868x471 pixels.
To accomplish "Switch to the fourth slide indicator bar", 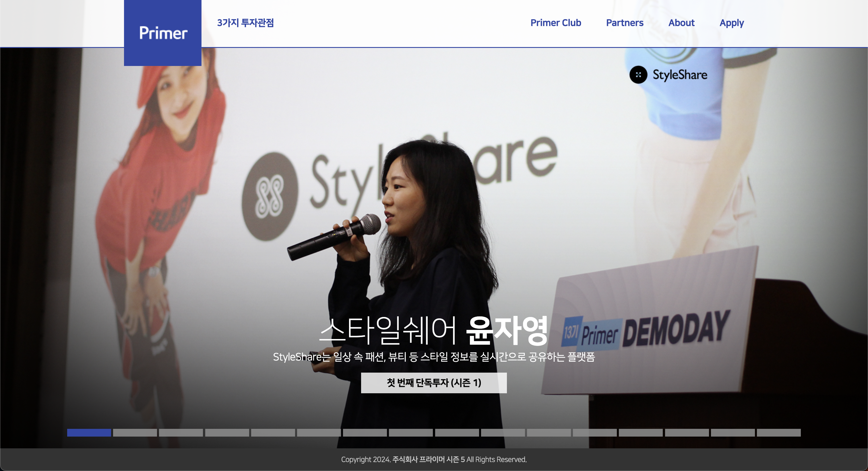I will point(227,432).
